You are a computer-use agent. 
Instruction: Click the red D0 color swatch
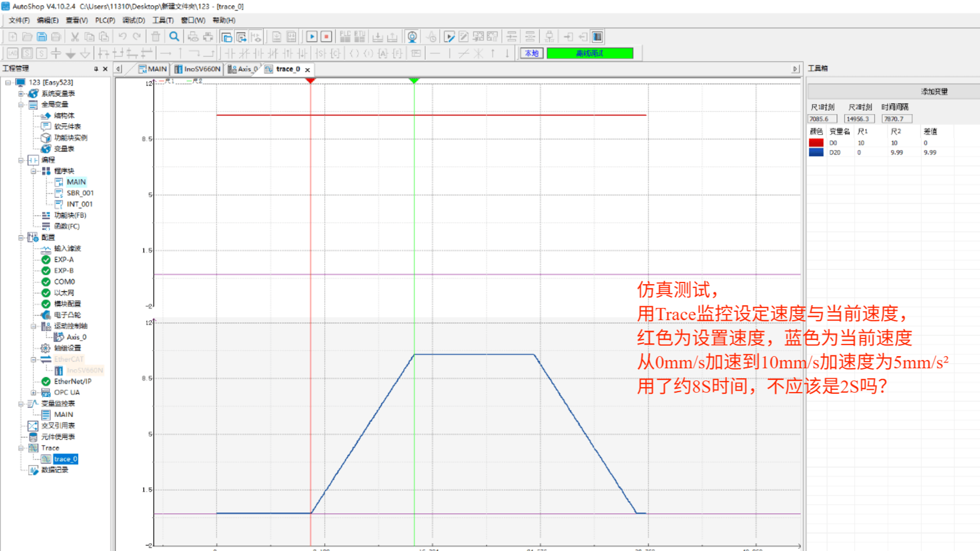pyautogui.click(x=816, y=143)
